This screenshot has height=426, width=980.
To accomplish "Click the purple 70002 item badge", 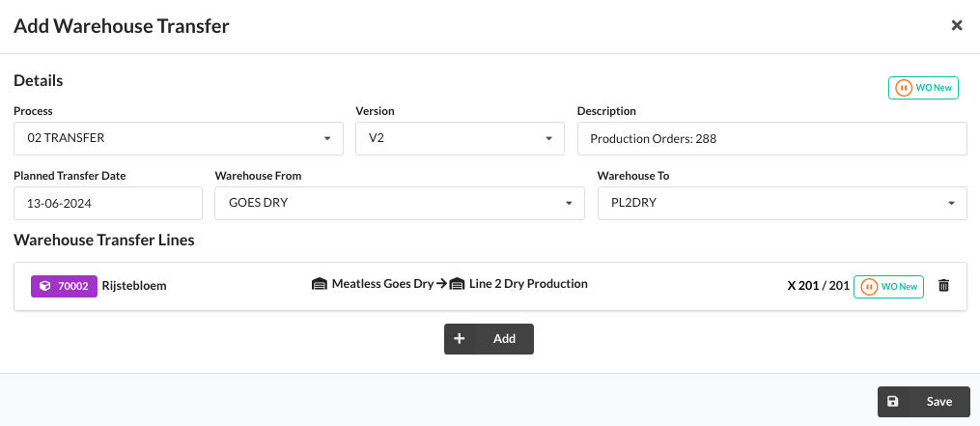I will (x=65, y=286).
